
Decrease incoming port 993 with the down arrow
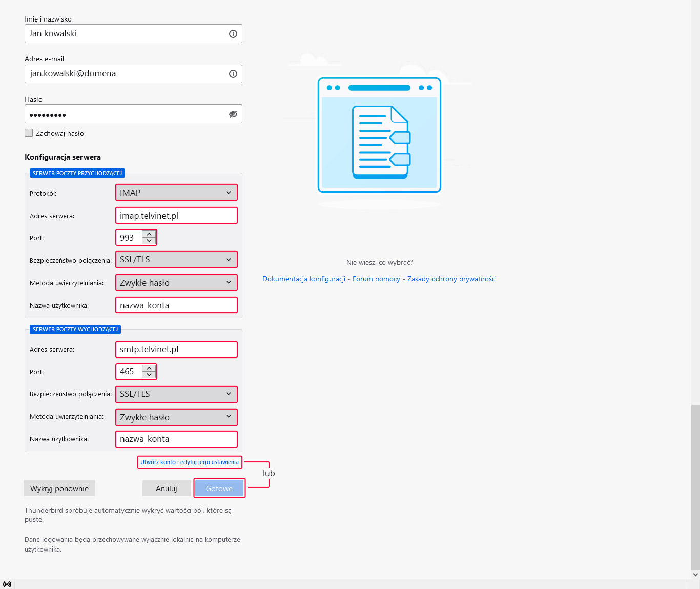tap(149, 241)
